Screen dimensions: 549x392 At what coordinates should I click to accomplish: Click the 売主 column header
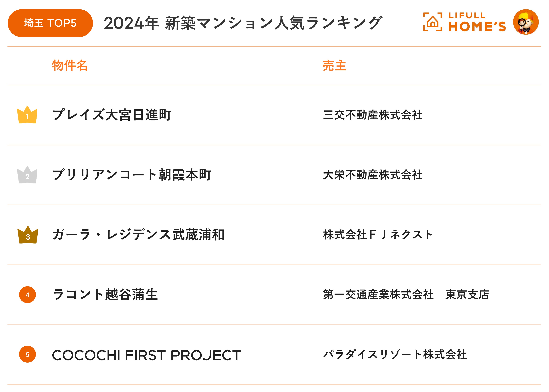pos(335,65)
